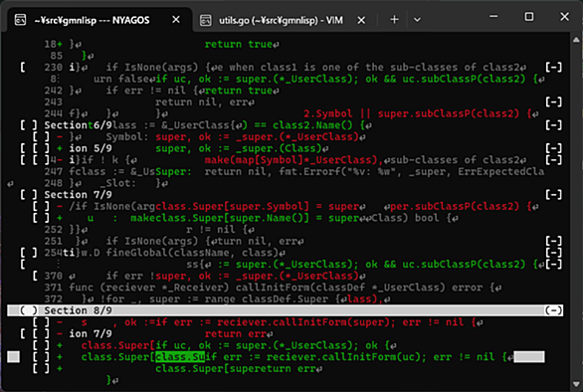
Task: Check the Section 6/9 checkbox
Action: tap(29, 125)
